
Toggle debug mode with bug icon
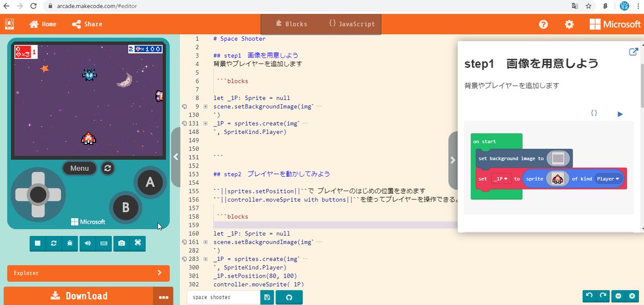[x=69, y=243]
